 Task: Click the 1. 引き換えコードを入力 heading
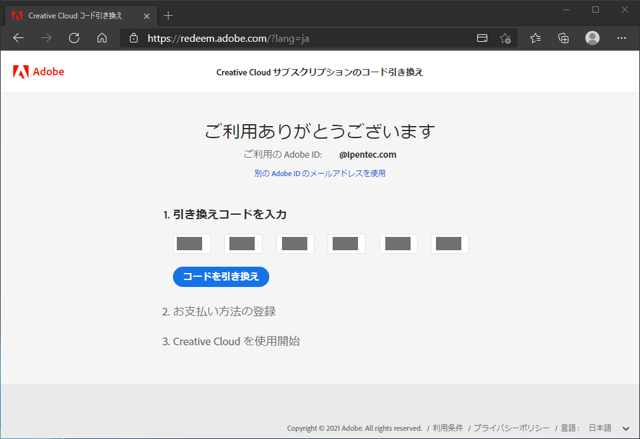[x=225, y=215]
